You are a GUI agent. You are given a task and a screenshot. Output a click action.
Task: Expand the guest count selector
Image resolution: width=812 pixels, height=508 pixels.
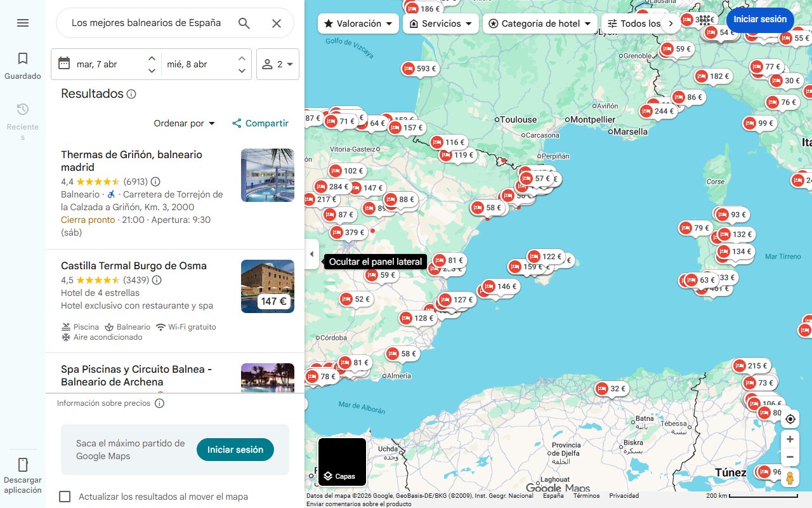click(x=278, y=64)
